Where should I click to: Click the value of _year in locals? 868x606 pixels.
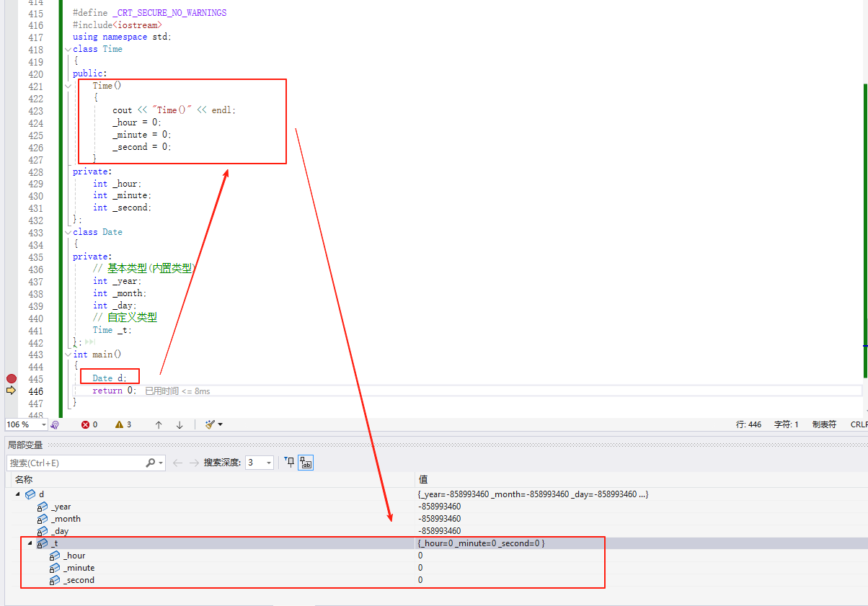439,507
